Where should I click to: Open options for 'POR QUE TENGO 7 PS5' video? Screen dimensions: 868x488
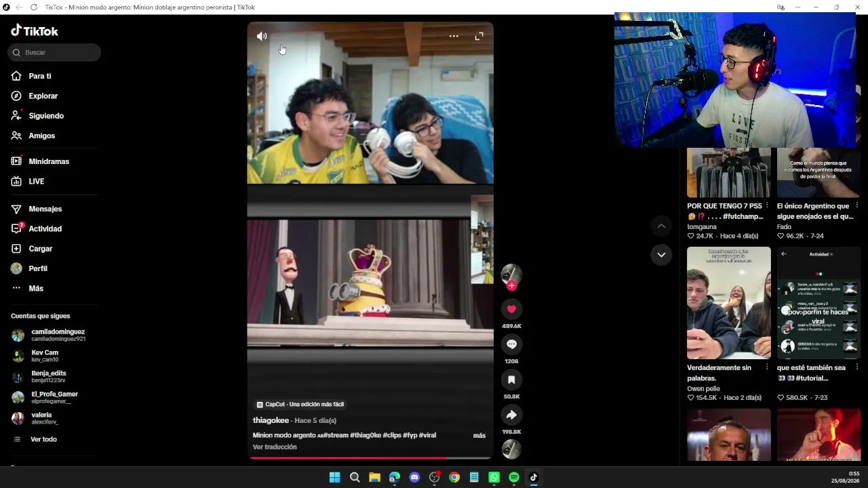coord(767,205)
